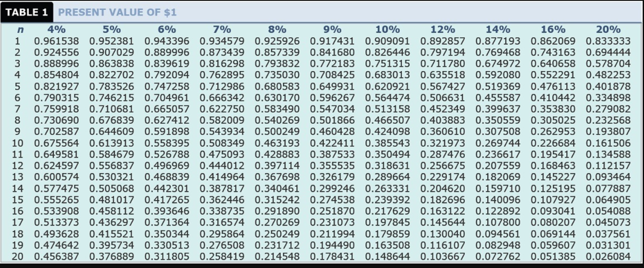This screenshot has height=268, width=644.
Task: Click the value 0.680583
Action: [277, 86]
